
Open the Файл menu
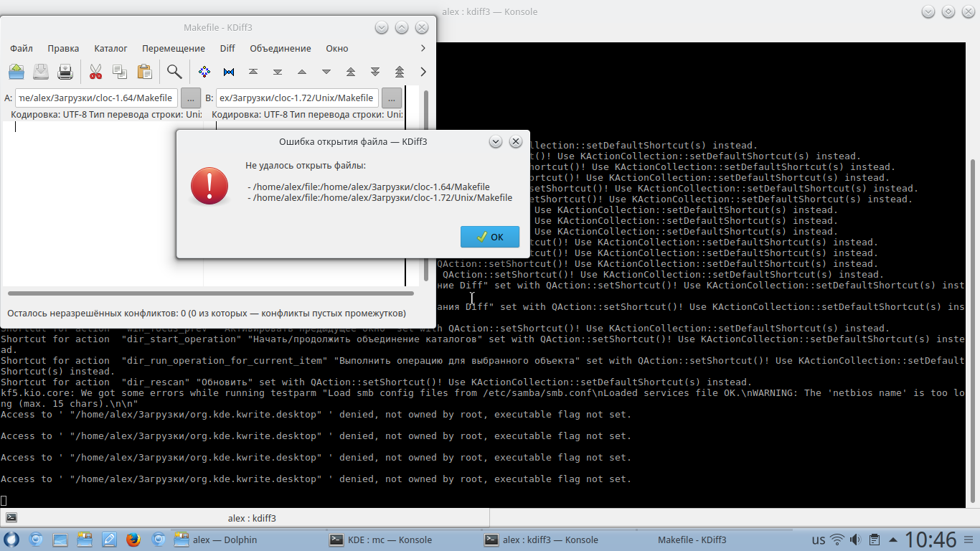point(22,49)
